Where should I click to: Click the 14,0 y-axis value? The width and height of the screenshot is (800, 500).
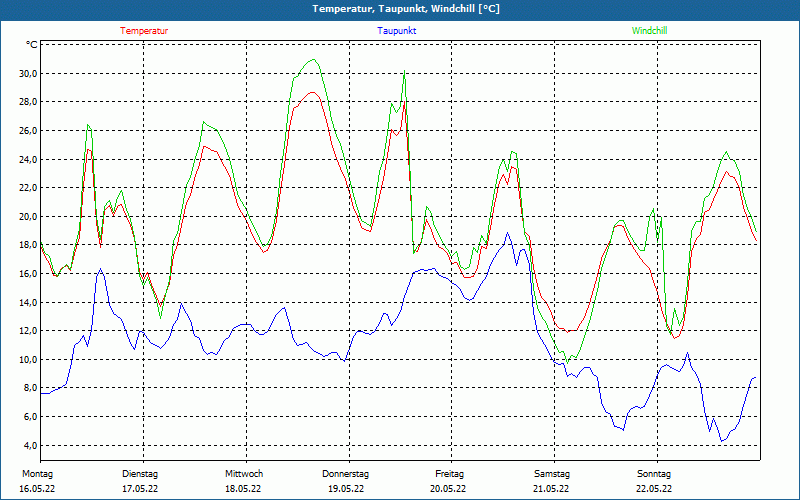point(28,303)
